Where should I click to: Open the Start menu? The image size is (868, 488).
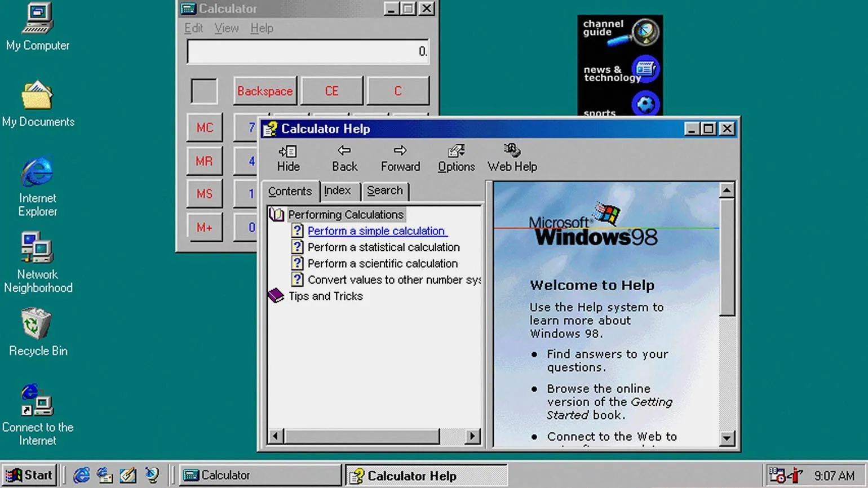tap(29, 475)
